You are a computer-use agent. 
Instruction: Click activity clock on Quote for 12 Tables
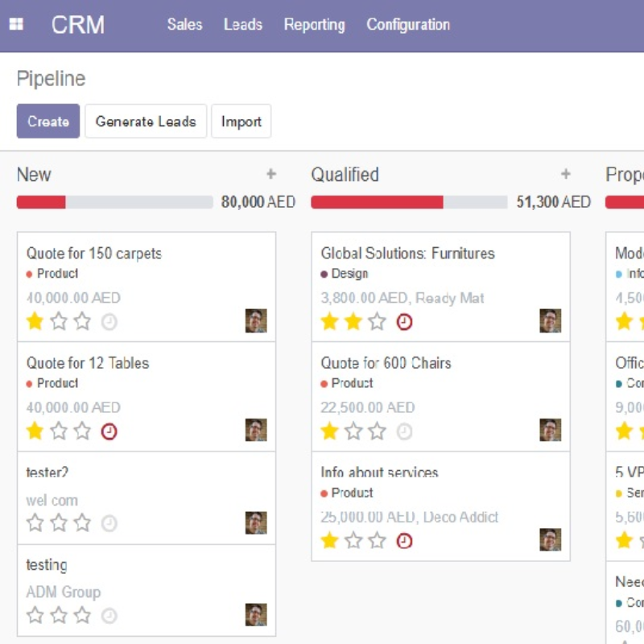pyautogui.click(x=109, y=431)
